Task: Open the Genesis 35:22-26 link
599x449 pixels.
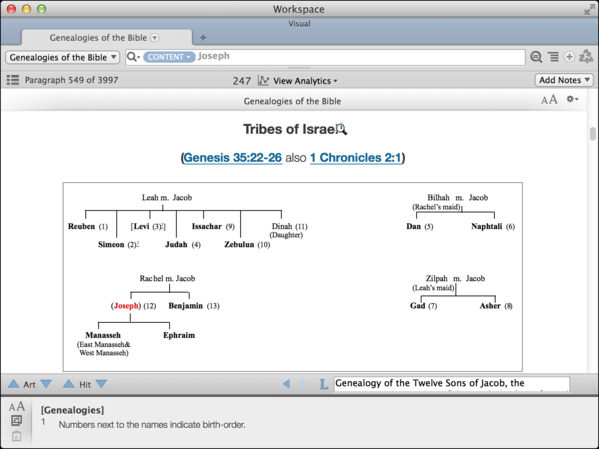Action: pos(233,157)
